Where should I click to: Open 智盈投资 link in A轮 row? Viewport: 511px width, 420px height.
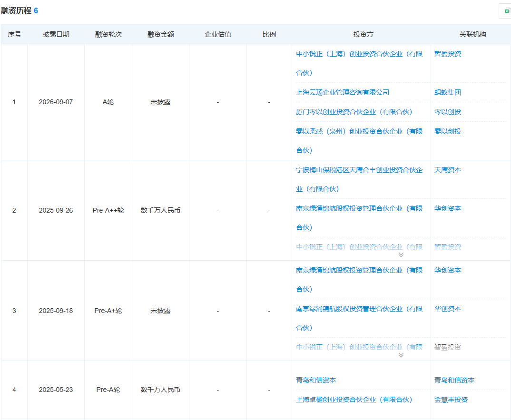pyautogui.click(x=448, y=54)
